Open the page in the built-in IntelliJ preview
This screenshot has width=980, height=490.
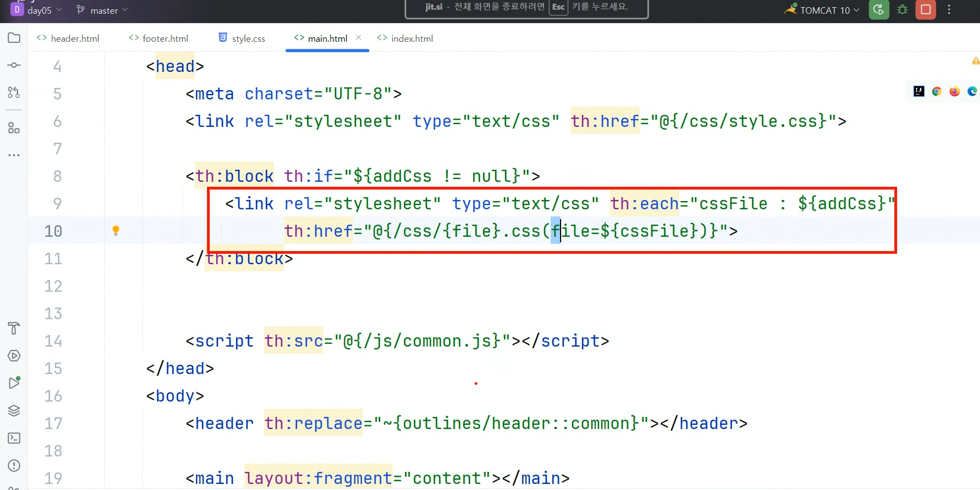point(919,91)
